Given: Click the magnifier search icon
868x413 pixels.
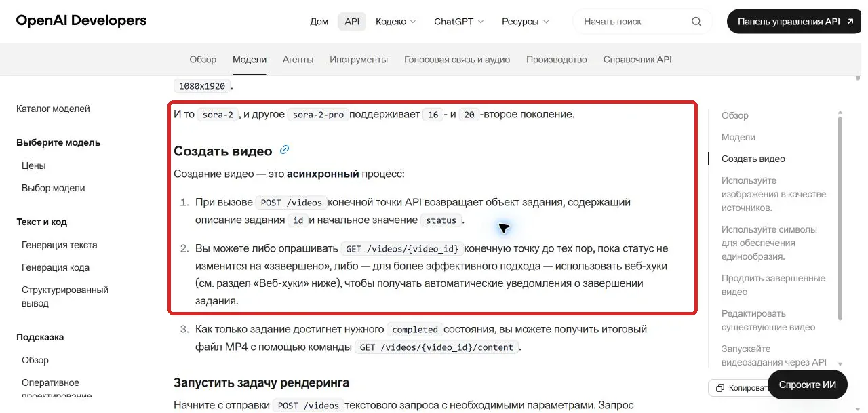Looking at the screenshot, I should pos(696,22).
